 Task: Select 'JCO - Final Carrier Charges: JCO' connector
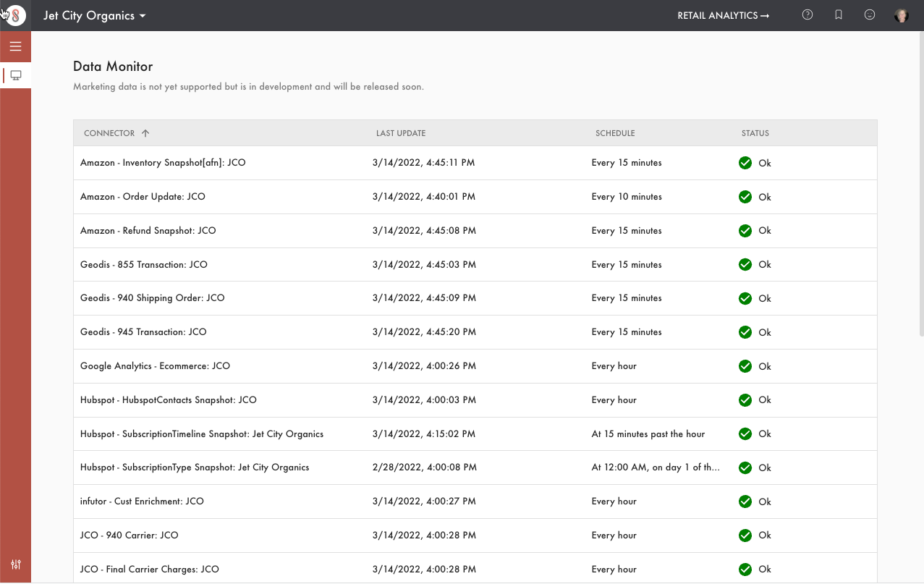(150, 570)
